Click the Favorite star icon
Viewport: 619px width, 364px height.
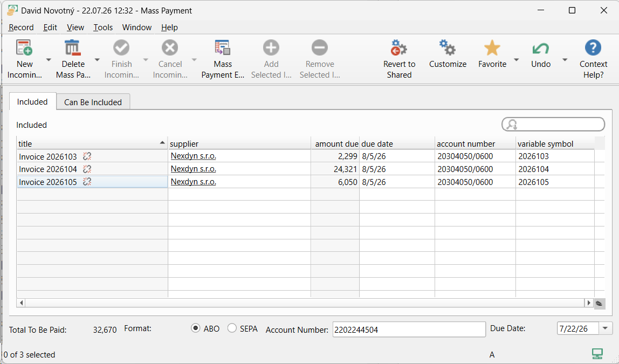coord(492,48)
